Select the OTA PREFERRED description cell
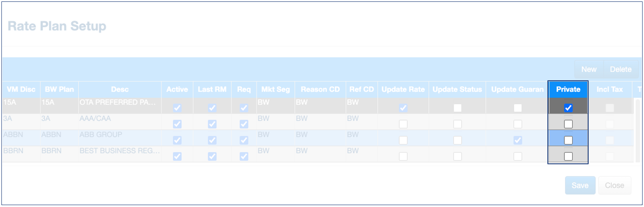Viewport: 644px width, 207px height. 120,101
